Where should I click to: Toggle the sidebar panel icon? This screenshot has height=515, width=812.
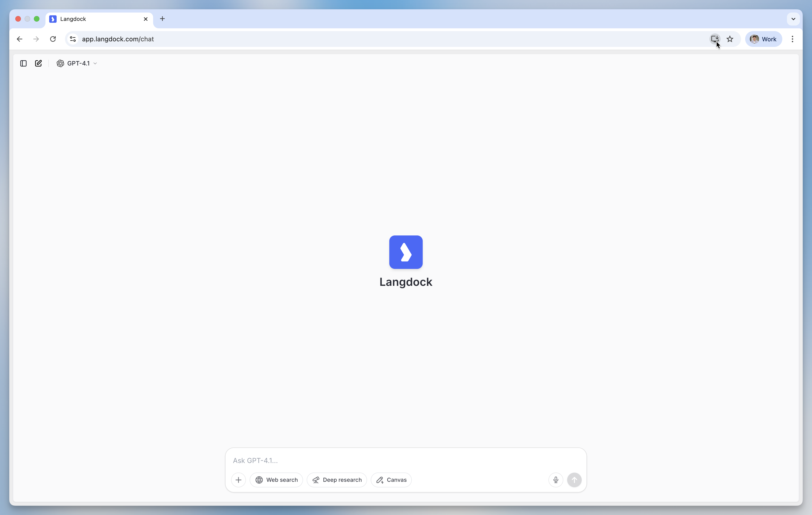[x=23, y=63]
